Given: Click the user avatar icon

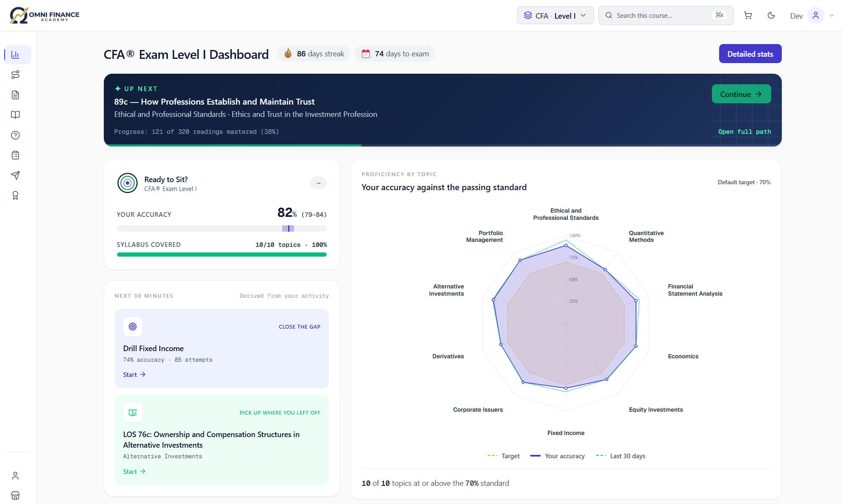Looking at the screenshot, I should pyautogui.click(x=816, y=16).
